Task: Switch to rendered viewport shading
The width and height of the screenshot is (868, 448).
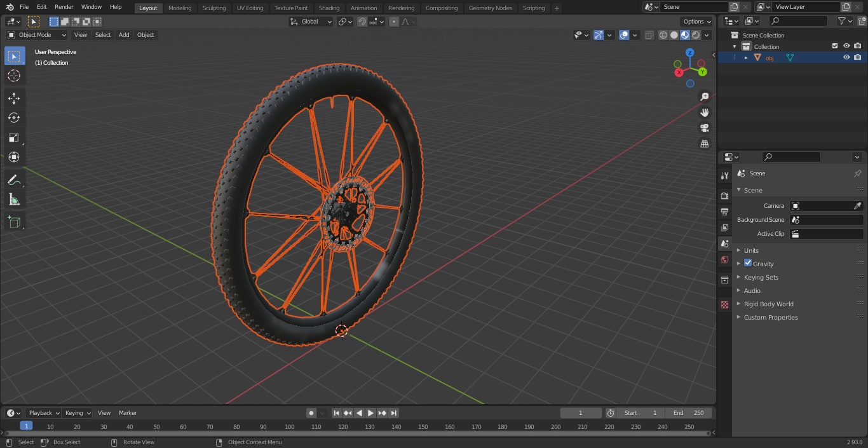Action: click(x=696, y=35)
